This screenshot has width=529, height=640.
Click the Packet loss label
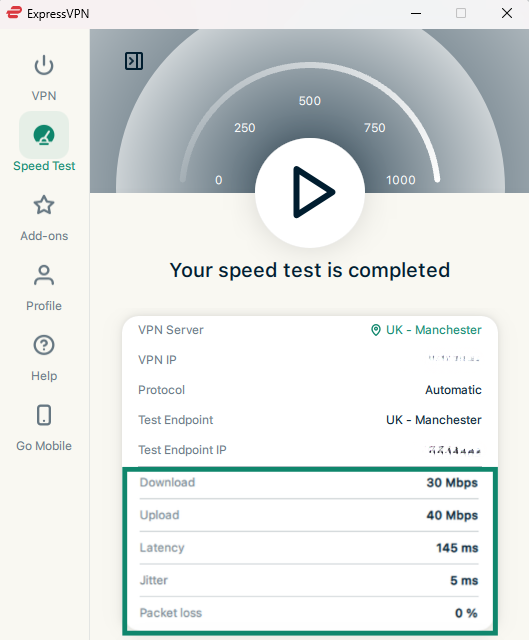pos(171,613)
